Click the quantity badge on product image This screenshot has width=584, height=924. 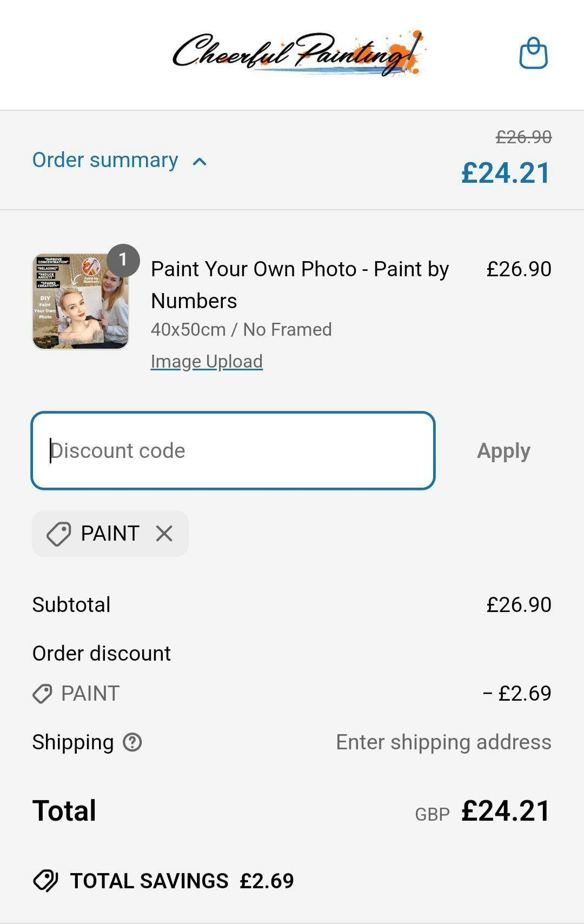123,260
